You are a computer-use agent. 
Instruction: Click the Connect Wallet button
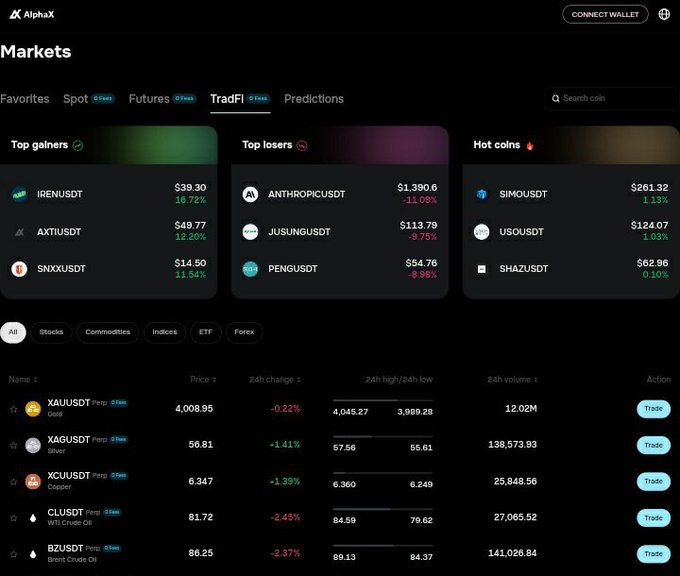point(605,14)
